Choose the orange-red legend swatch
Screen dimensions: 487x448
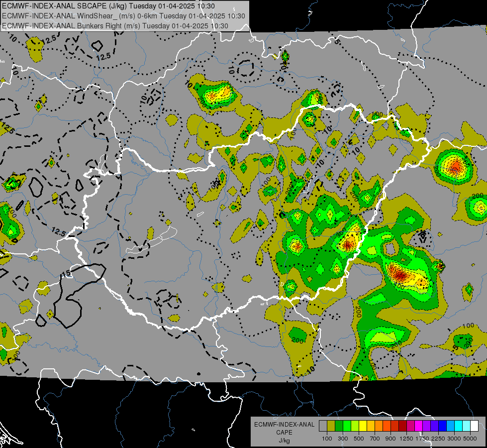pos(387,426)
